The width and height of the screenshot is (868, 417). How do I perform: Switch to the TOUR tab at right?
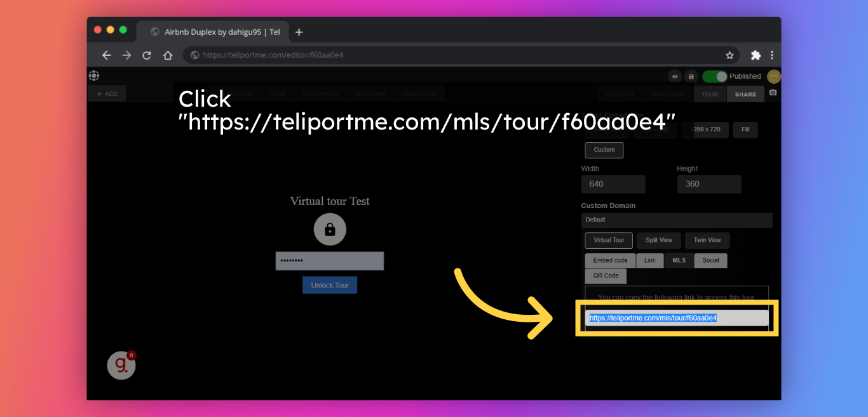[x=710, y=94]
